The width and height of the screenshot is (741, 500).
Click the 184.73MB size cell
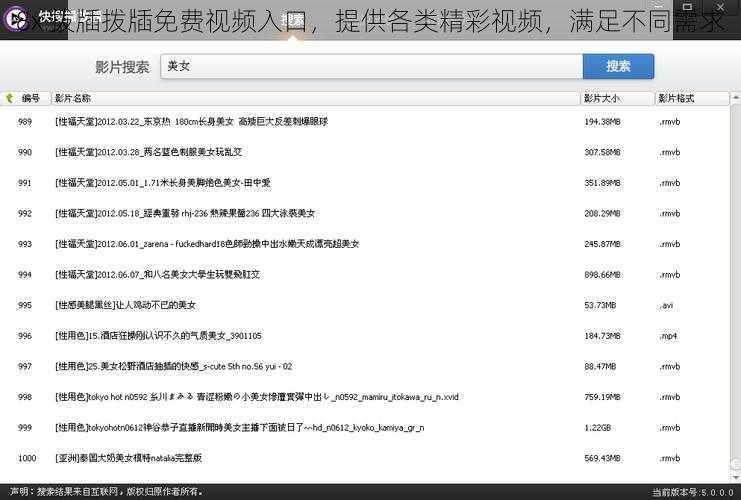coord(602,336)
